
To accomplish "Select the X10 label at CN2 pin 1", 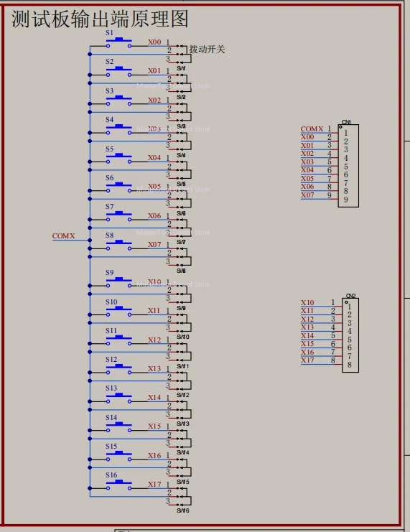I will pos(307,303).
